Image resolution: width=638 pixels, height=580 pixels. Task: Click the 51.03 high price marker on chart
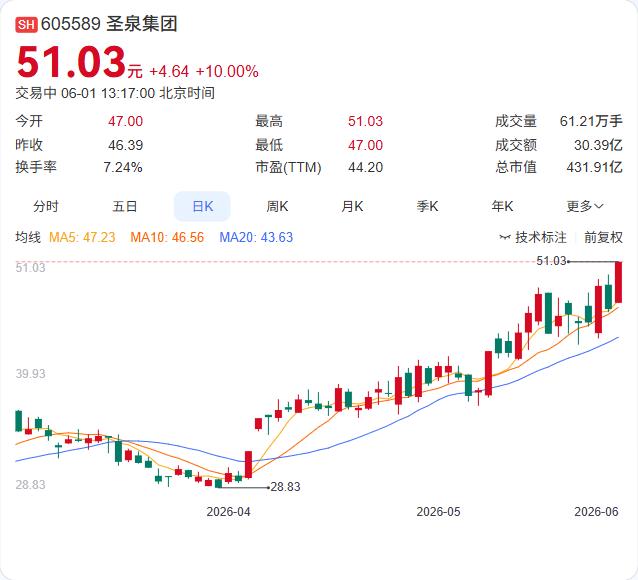pos(551,261)
